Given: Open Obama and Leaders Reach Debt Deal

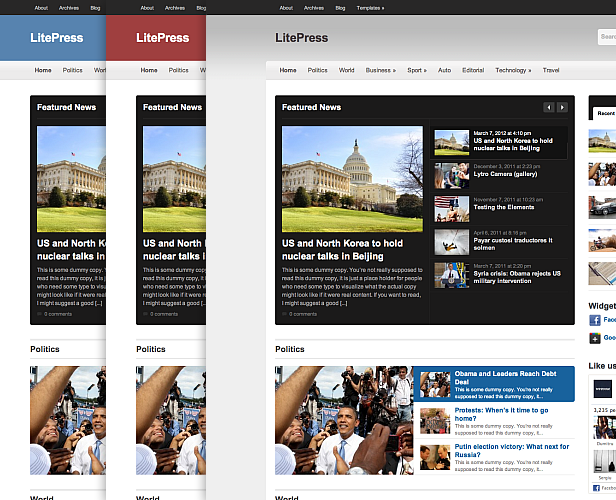Looking at the screenshot, I should 505,377.
